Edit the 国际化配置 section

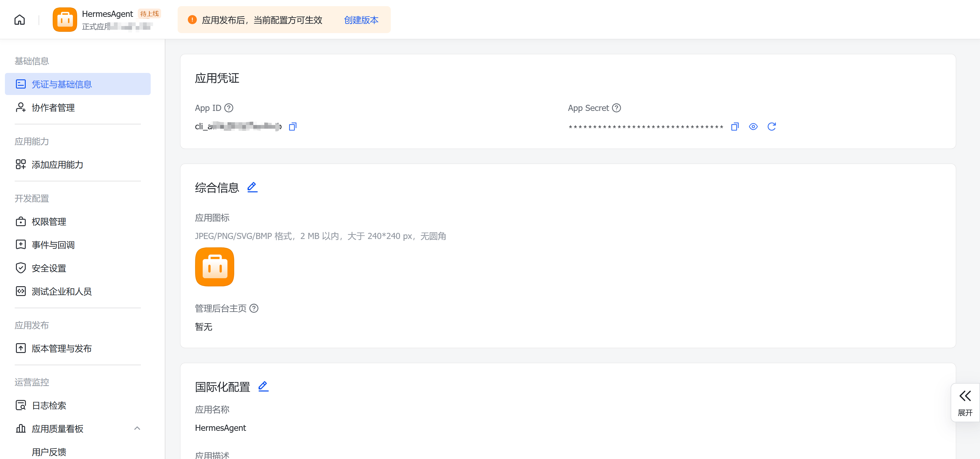tap(263, 386)
